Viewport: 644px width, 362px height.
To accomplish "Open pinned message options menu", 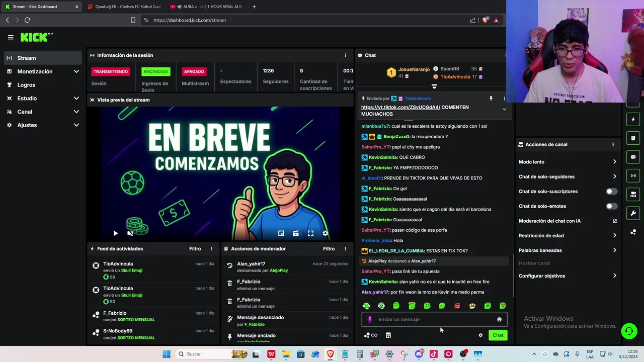I will [504, 99].
